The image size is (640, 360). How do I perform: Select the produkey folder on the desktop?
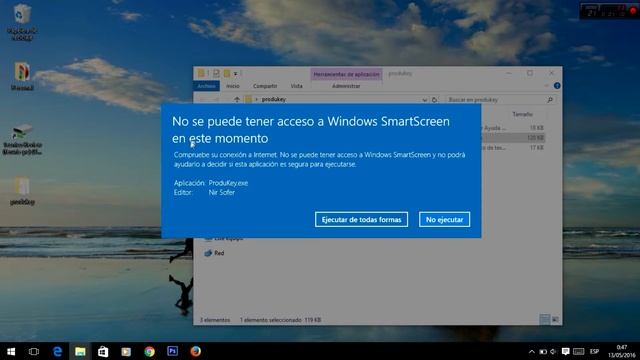click(x=22, y=191)
